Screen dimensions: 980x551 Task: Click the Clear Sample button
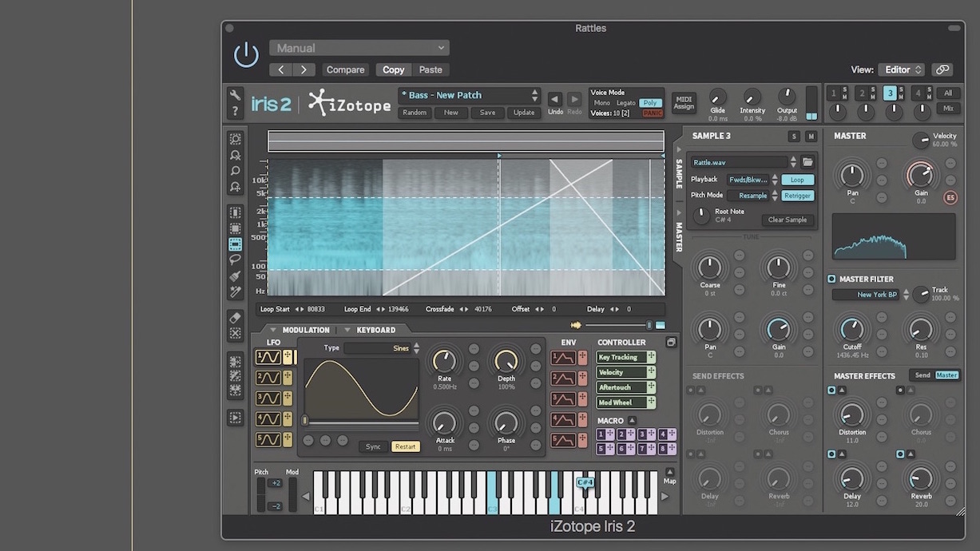coord(788,220)
